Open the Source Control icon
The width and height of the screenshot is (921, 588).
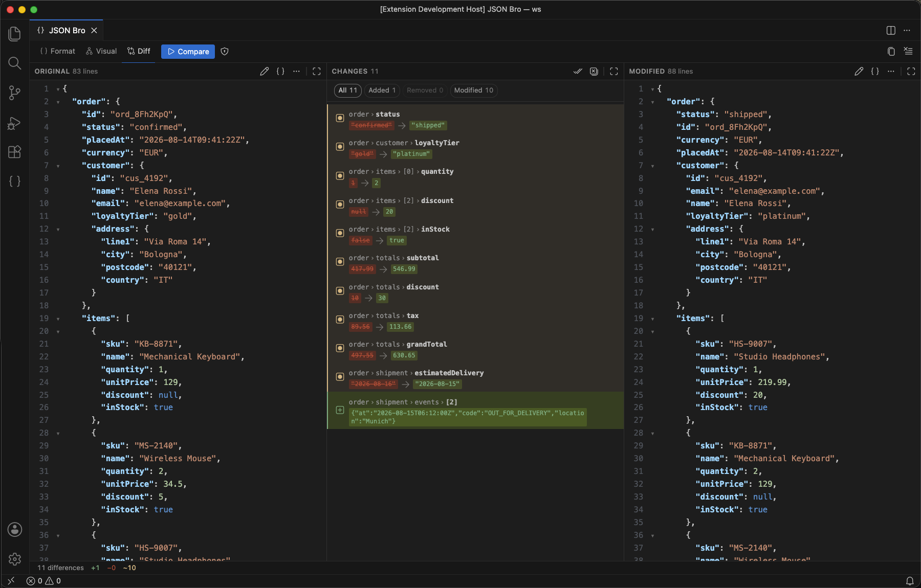tap(15, 93)
